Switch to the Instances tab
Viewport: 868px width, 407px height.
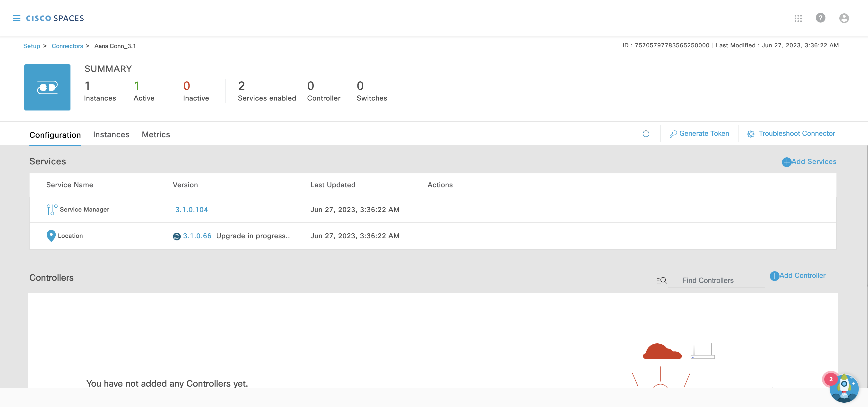[111, 135]
